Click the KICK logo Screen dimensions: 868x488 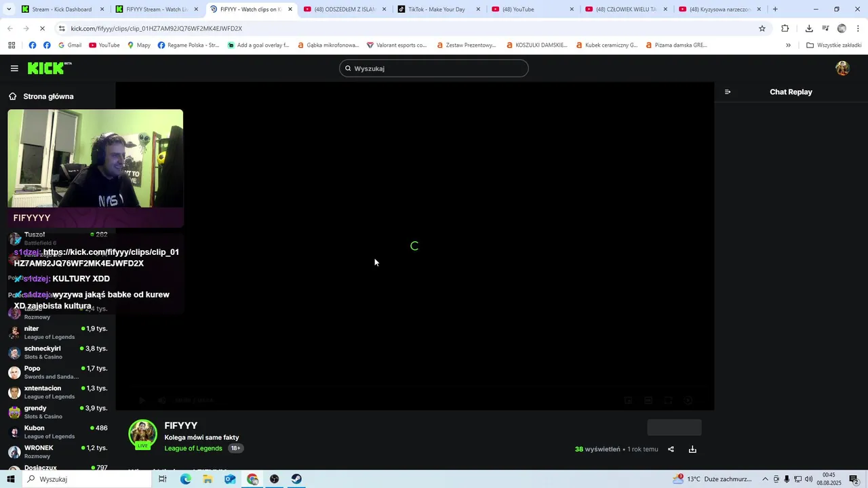coord(49,68)
